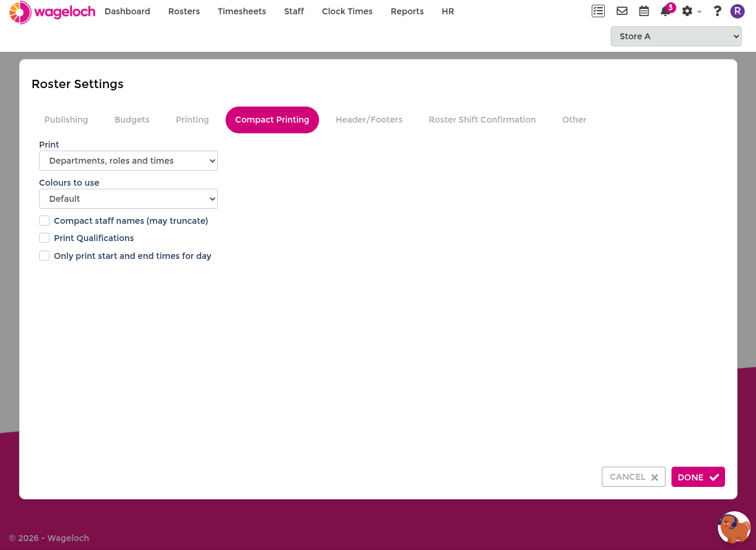756x550 pixels.
Task: Open the Reports menu item
Action: click(407, 11)
